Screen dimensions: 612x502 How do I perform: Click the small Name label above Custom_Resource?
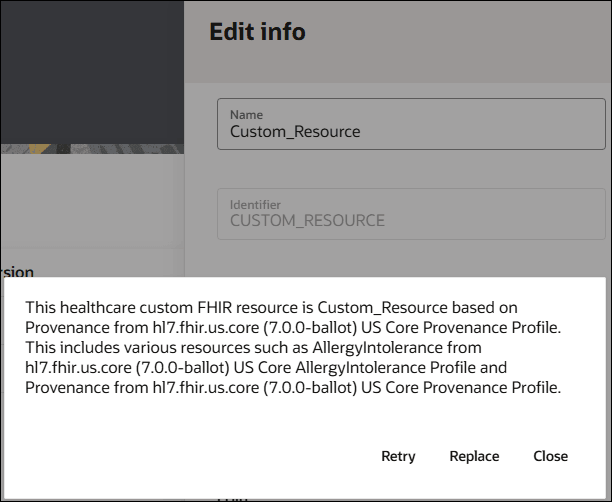pos(246,114)
